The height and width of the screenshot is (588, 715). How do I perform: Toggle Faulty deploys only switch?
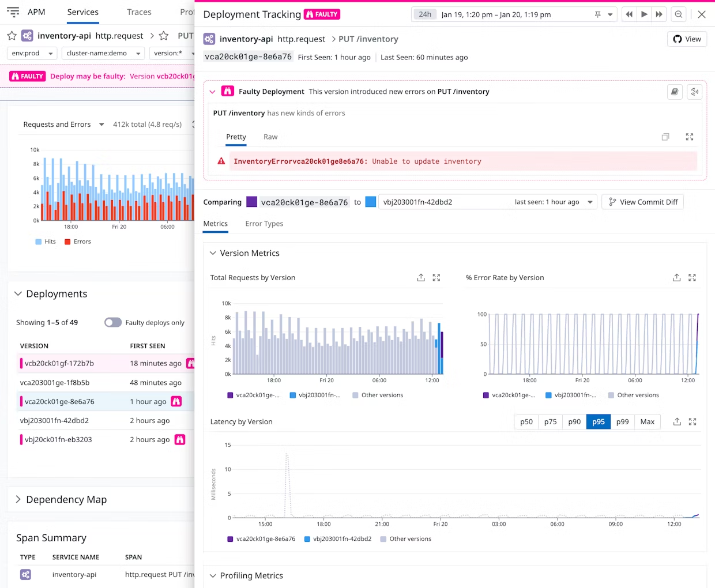coord(113,322)
